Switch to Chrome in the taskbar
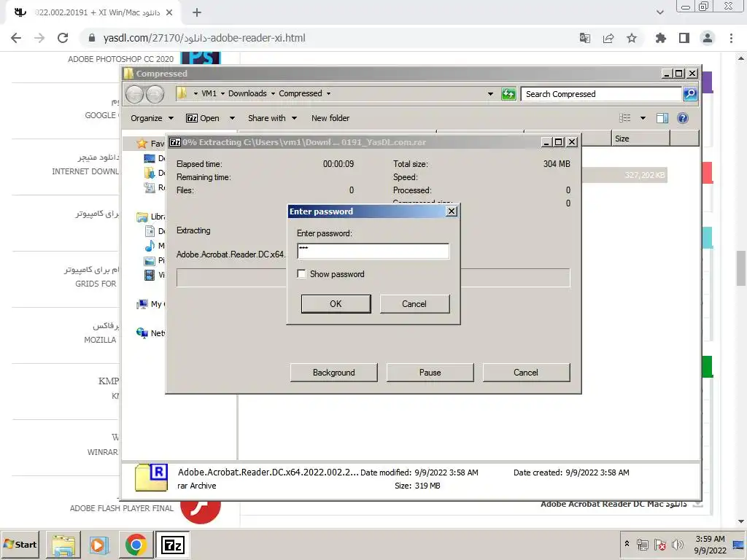The height and width of the screenshot is (560, 747). point(136,544)
